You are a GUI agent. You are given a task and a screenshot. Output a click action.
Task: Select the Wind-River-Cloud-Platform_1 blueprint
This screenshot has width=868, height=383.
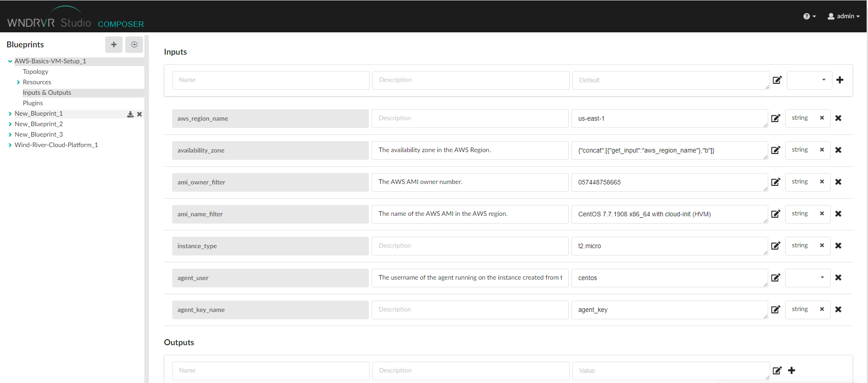[x=56, y=145]
